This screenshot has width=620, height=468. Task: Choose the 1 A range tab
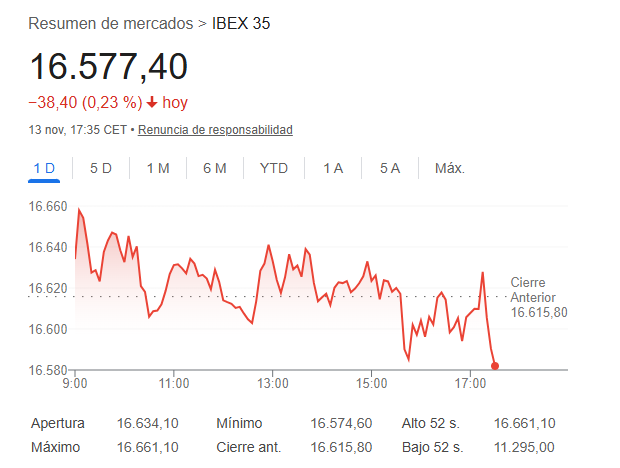pos(333,168)
